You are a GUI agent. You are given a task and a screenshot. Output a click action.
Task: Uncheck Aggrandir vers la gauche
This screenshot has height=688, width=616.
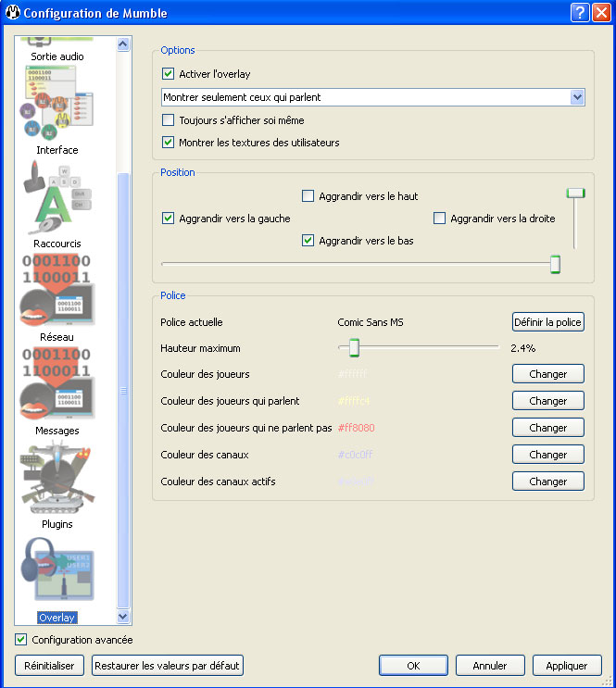168,219
